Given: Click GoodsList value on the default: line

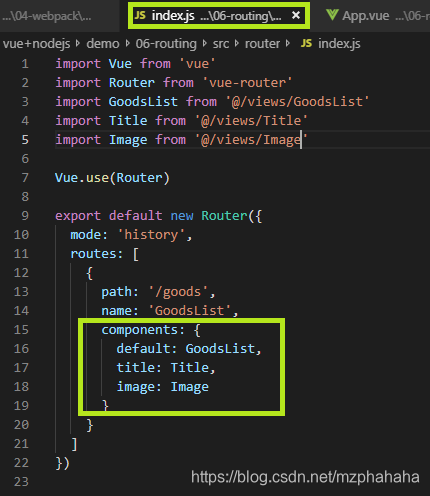Looking at the screenshot, I should tap(220, 349).
